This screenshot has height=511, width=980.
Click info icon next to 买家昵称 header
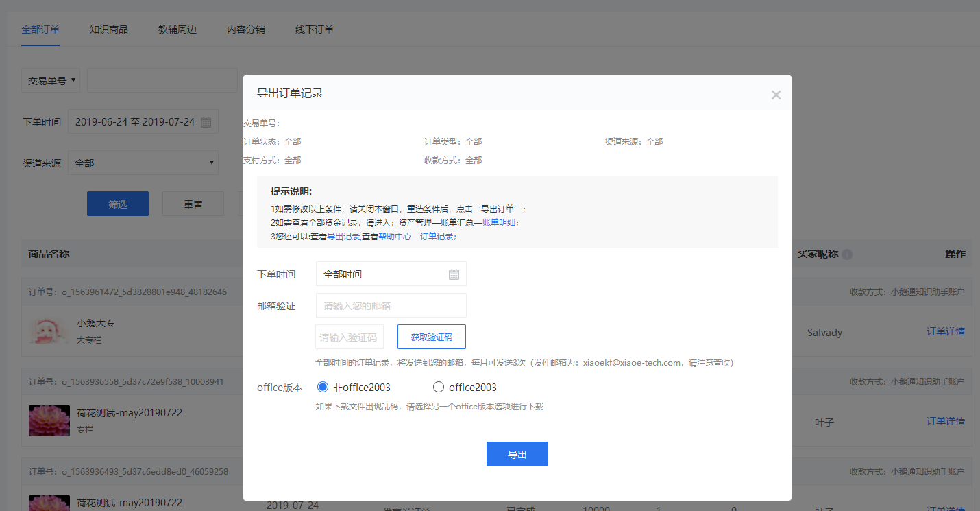click(x=848, y=254)
